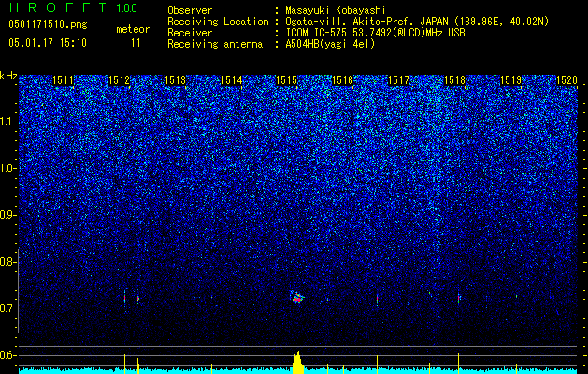Select antenna text A504HB(yagi 4el)
Screen dimensions: 588x374
[x=330, y=44]
